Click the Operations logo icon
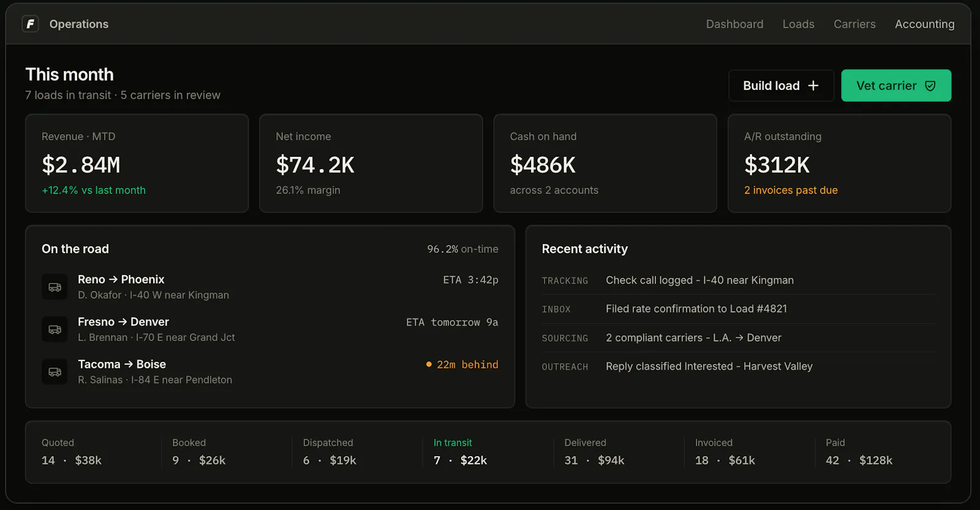Viewport: 980px width, 510px height. pos(30,24)
